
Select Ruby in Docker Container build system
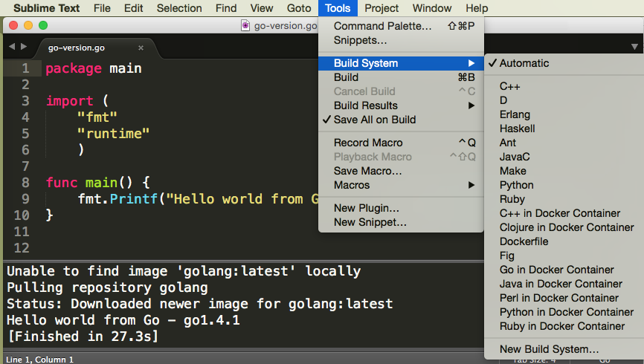click(564, 326)
